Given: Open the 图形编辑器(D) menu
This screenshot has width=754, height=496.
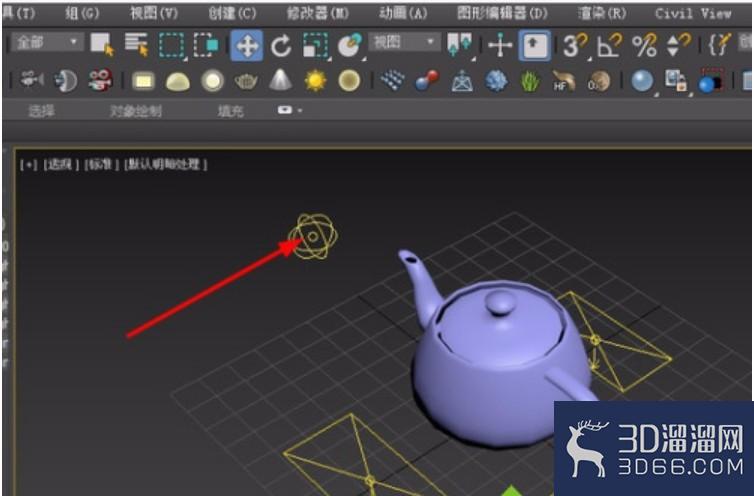Looking at the screenshot, I should click(x=502, y=13).
